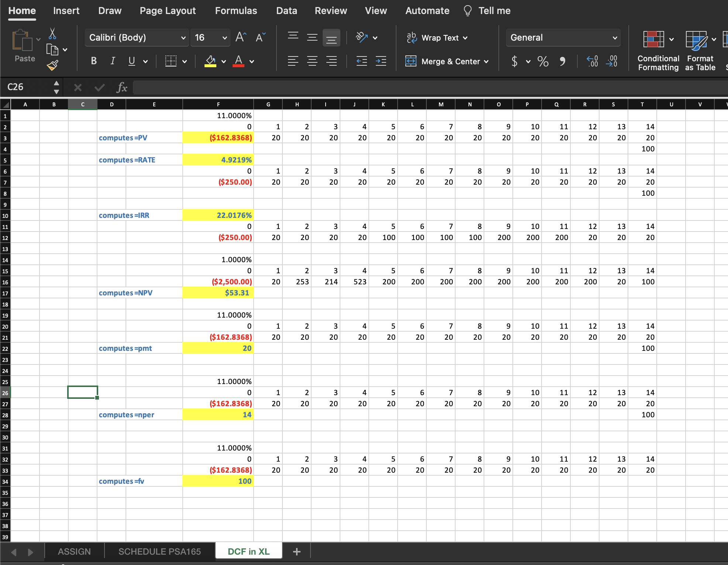Apply center horizontal text alignment
The image size is (728, 565).
pyautogui.click(x=312, y=61)
